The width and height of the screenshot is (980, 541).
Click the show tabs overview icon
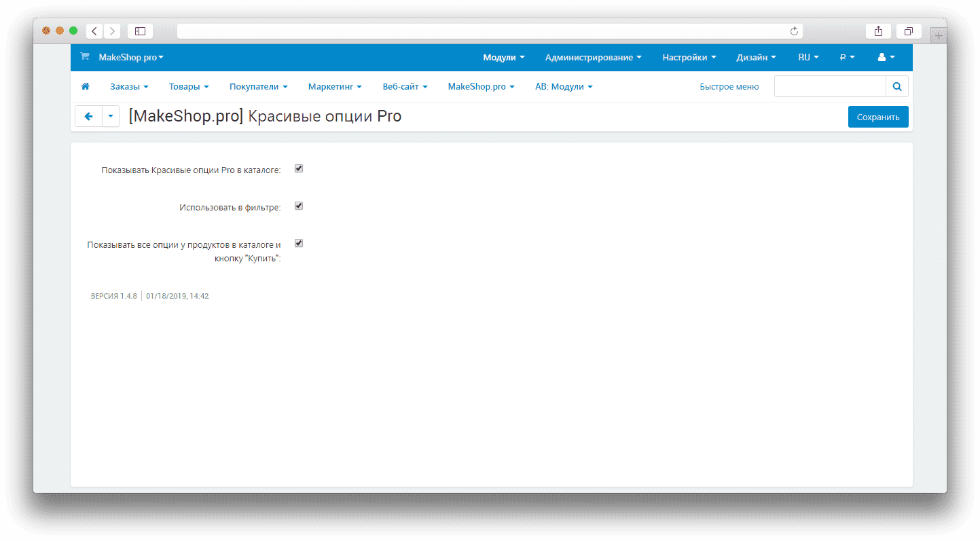[x=909, y=31]
